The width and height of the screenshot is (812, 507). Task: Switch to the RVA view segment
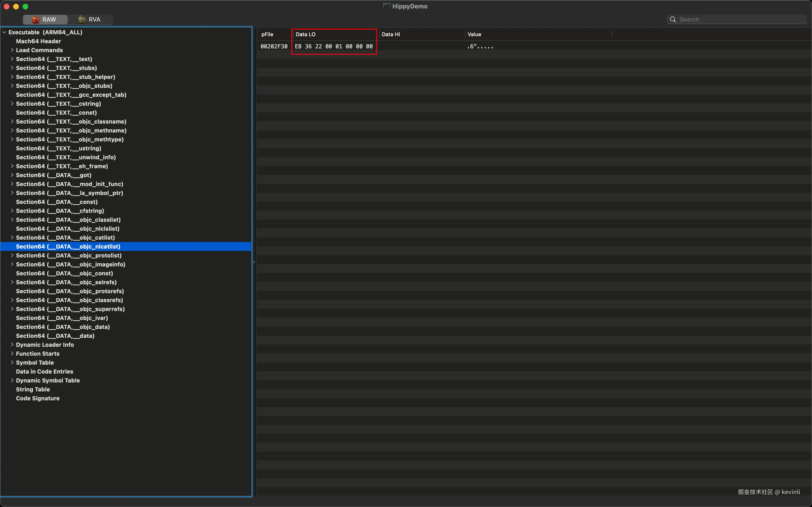[x=90, y=19]
